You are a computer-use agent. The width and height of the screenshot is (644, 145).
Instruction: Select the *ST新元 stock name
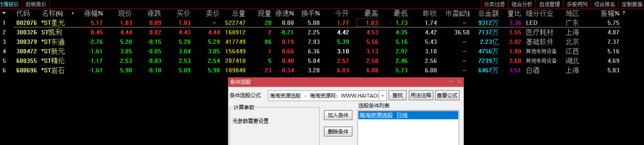click(53, 51)
